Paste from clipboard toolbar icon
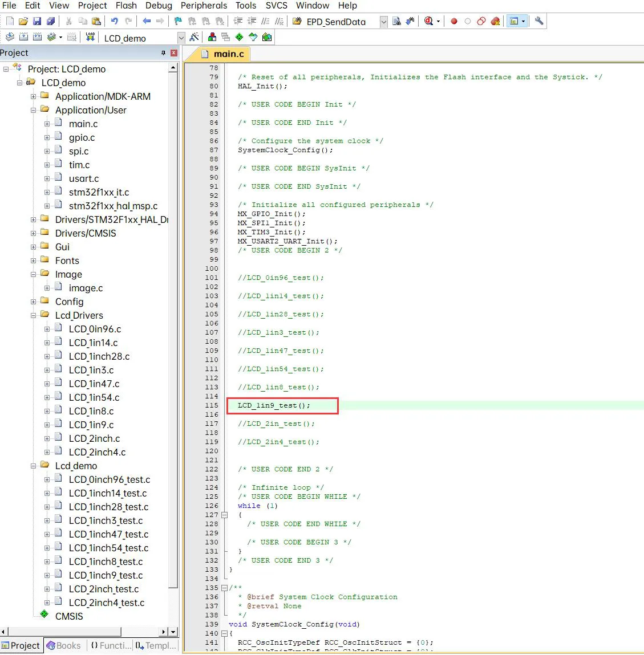644x655 pixels. [x=96, y=21]
